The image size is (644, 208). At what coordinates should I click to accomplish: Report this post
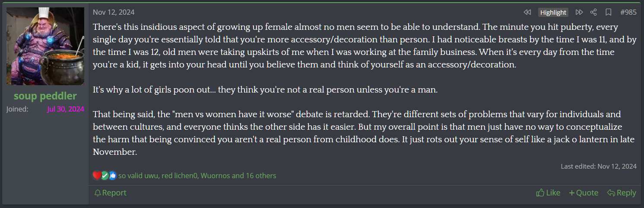click(111, 193)
